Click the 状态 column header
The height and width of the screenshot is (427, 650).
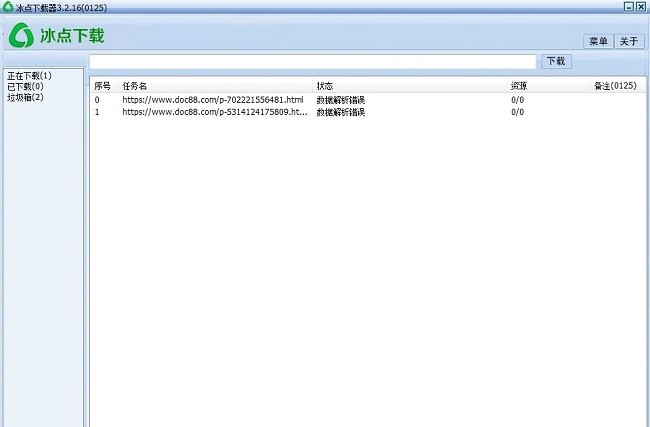pos(325,86)
